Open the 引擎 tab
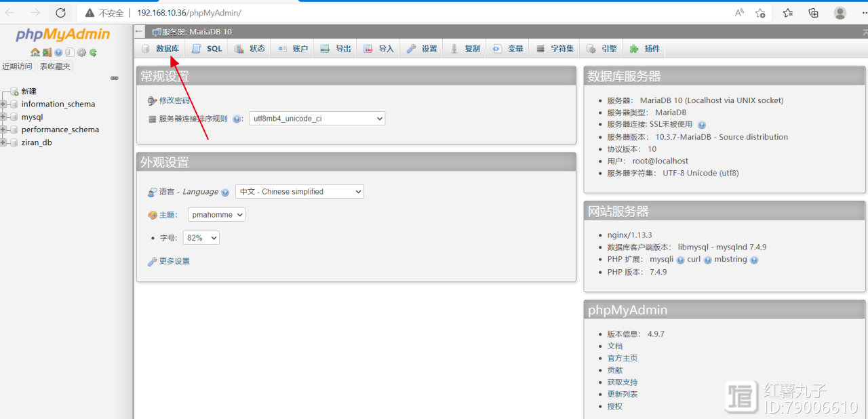 [601, 49]
